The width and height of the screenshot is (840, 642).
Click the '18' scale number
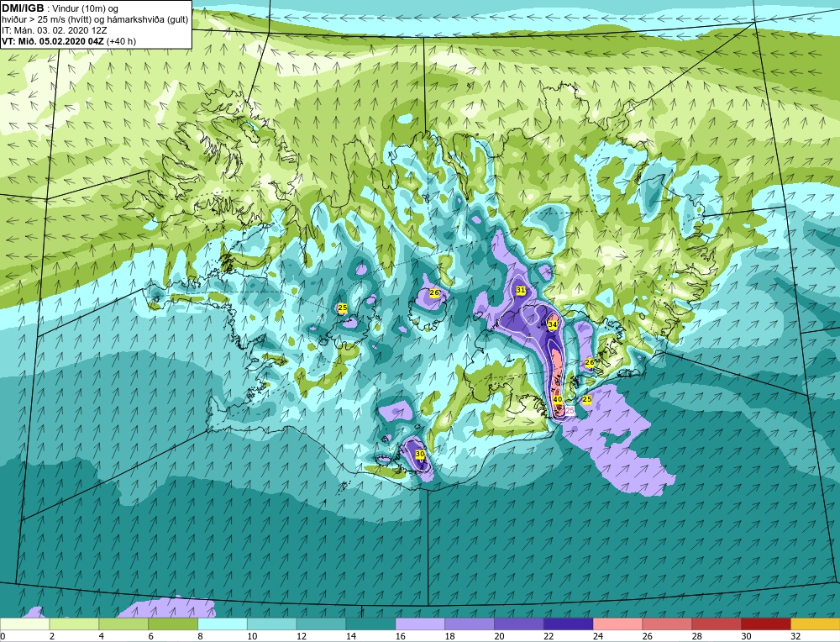click(449, 636)
